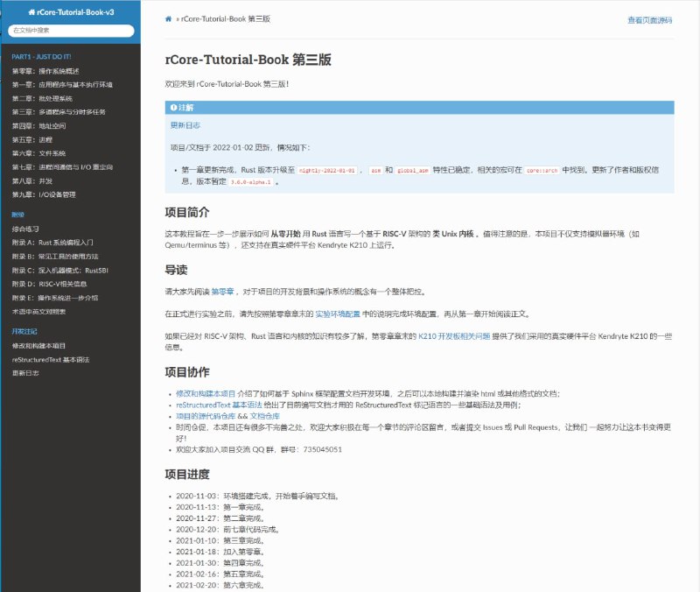Open 附录 A：Rust 系统编程入门
Viewport: 700px width, 592px height.
tap(52, 243)
